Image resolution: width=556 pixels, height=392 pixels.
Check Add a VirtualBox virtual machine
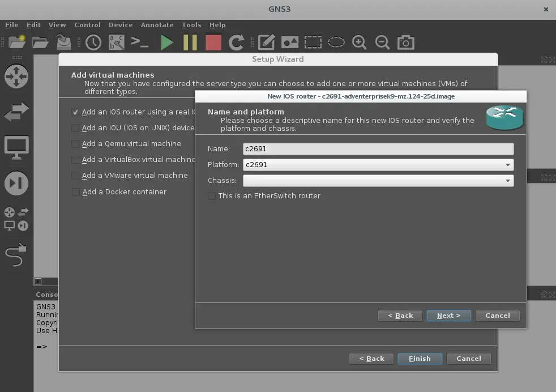click(x=75, y=160)
